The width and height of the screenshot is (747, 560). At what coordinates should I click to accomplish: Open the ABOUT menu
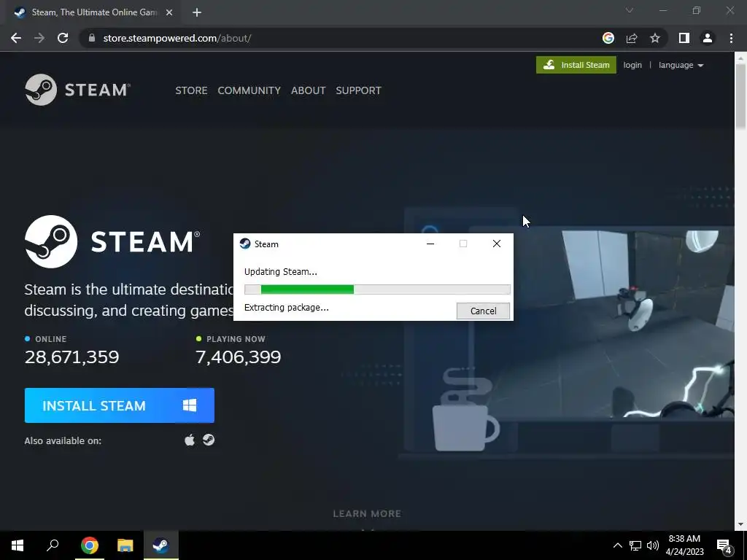click(309, 90)
